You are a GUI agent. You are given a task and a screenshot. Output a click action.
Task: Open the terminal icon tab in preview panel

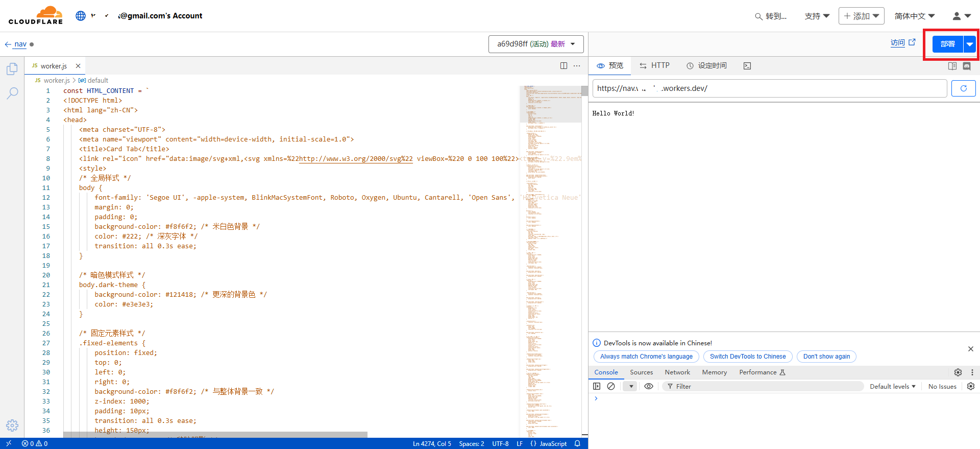click(x=747, y=66)
